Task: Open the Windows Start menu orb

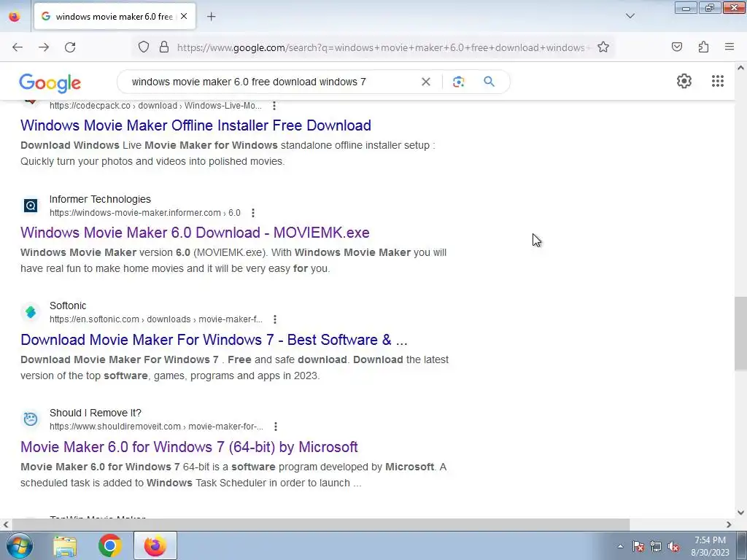Action: coord(18,545)
